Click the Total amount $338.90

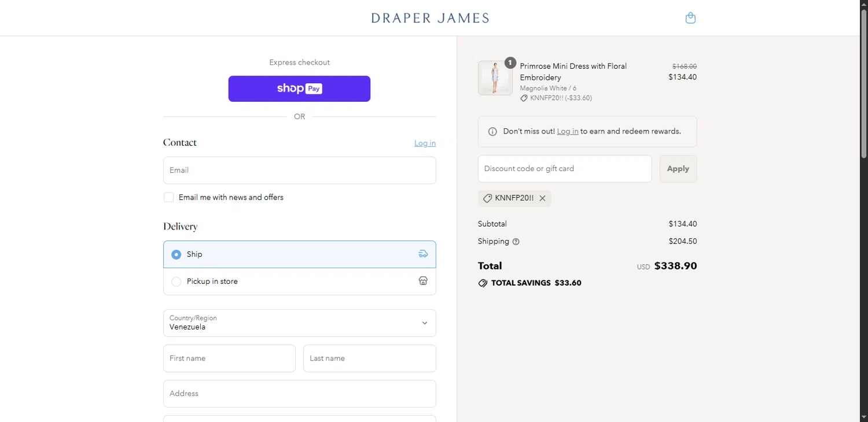click(675, 266)
